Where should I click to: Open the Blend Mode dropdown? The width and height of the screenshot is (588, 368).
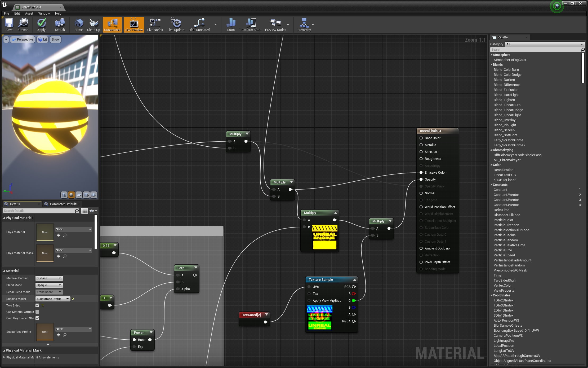pyautogui.click(x=49, y=285)
